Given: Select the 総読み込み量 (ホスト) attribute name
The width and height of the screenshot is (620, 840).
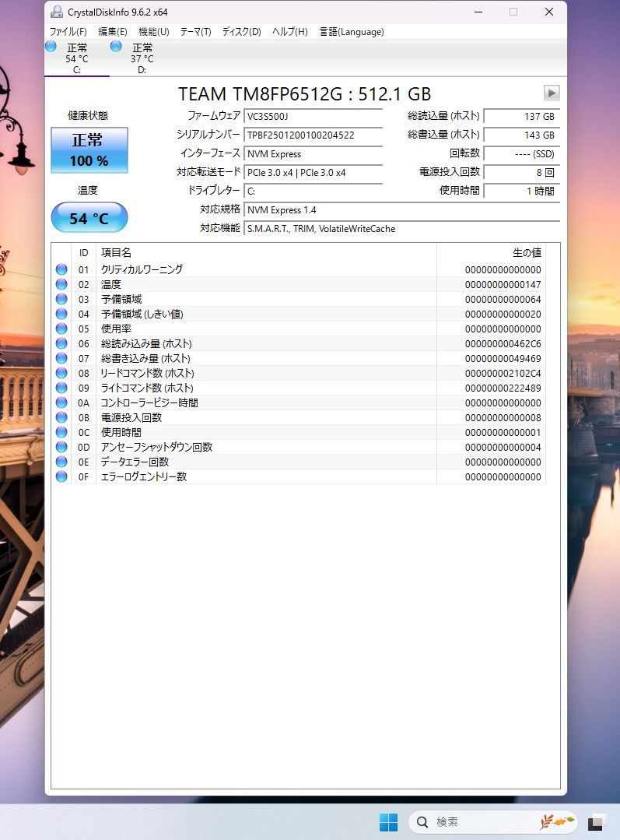Looking at the screenshot, I should (146, 343).
